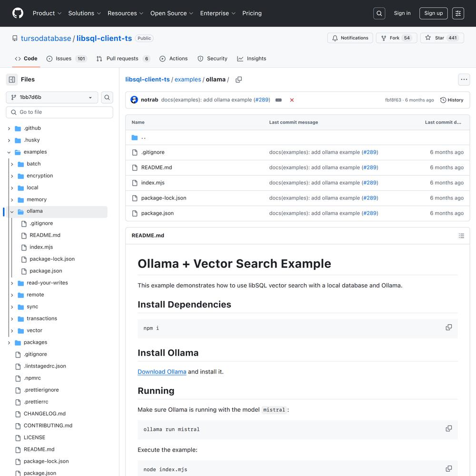Focus the Go to file input
Viewport: 476px width, 476px height.
click(59, 112)
